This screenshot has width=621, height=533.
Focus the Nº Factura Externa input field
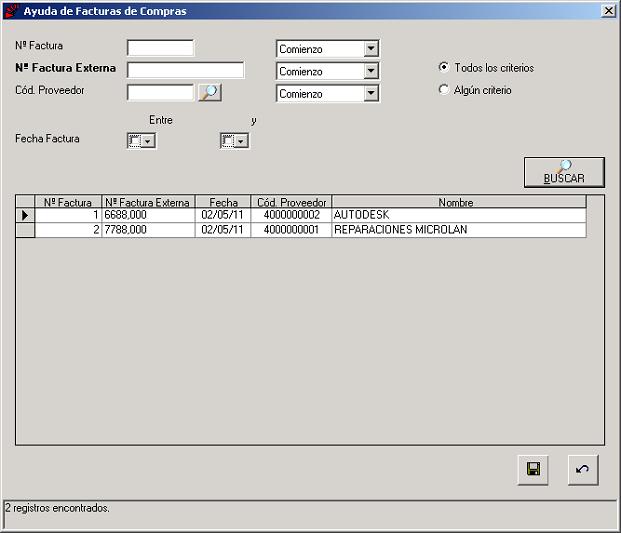click(185, 70)
